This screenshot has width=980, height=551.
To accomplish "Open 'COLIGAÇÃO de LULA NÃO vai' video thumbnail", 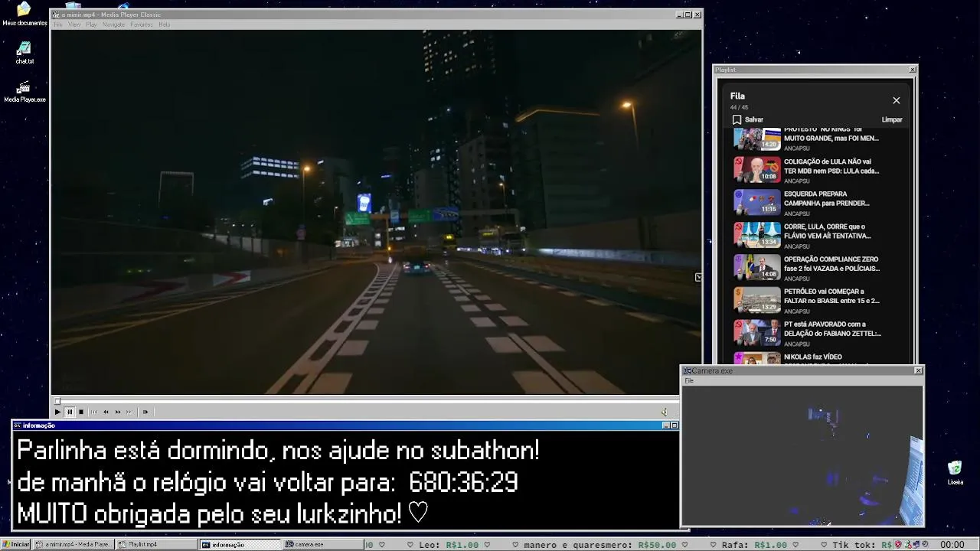I will click(x=757, y=170).
